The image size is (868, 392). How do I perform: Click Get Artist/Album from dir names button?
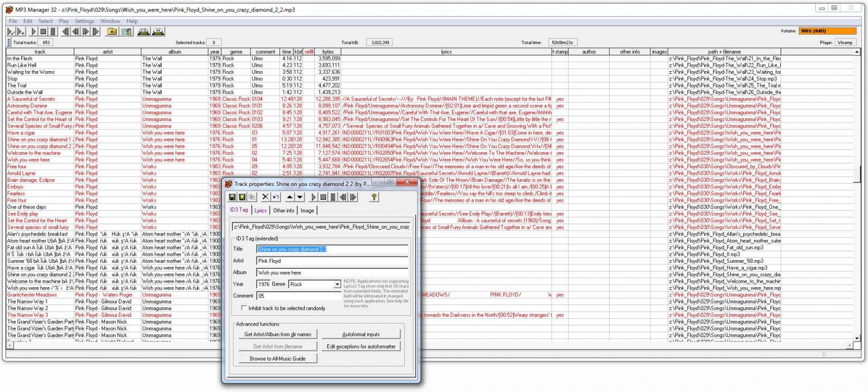278,334
